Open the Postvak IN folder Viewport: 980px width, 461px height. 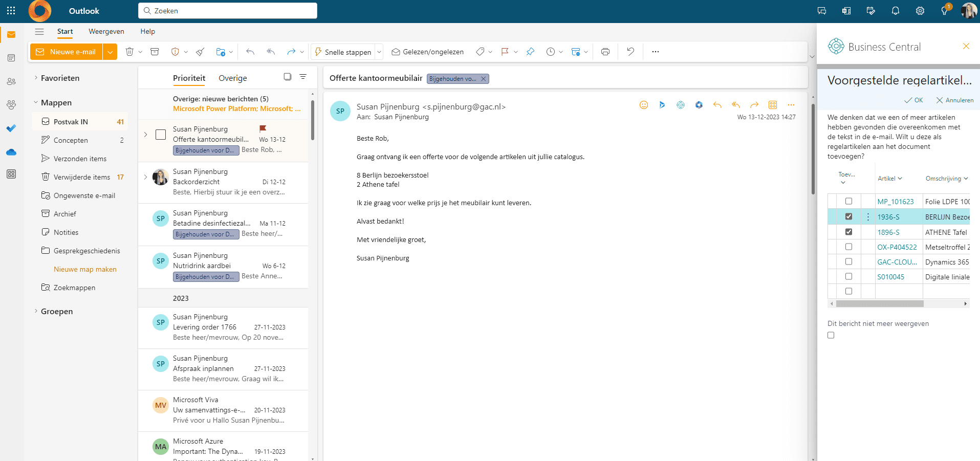(x=80, y=122)
